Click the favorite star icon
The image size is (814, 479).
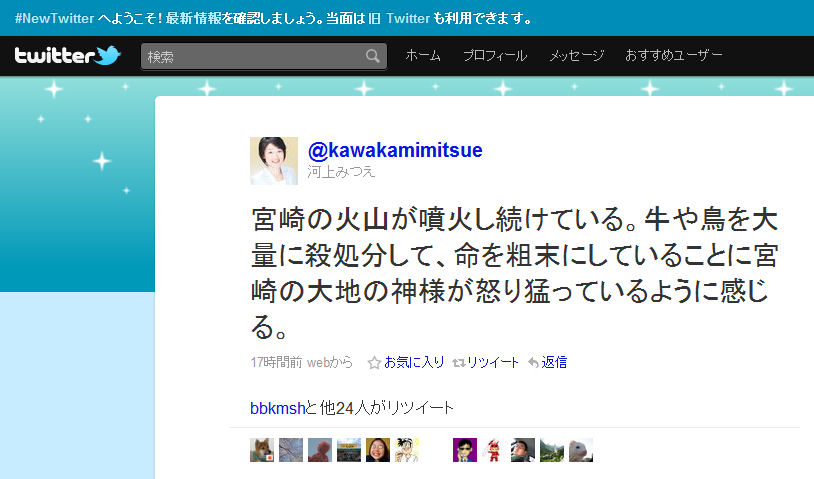pos(374,362)
